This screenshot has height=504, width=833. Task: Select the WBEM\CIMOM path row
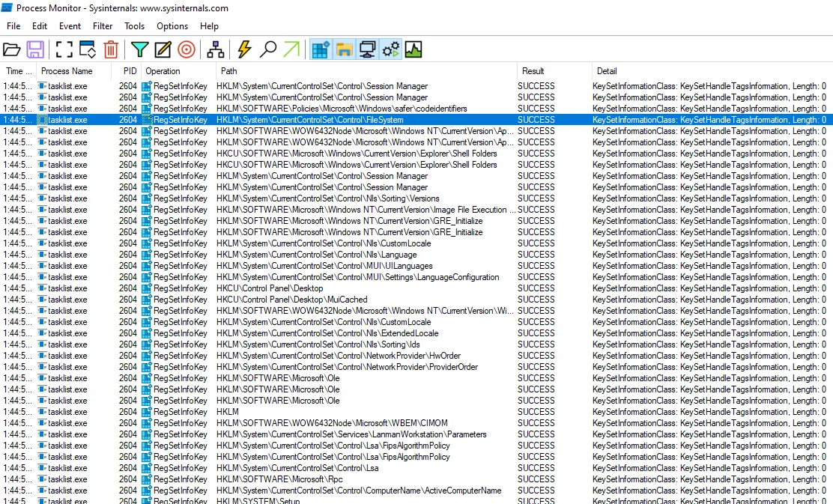tap(416, 422)
